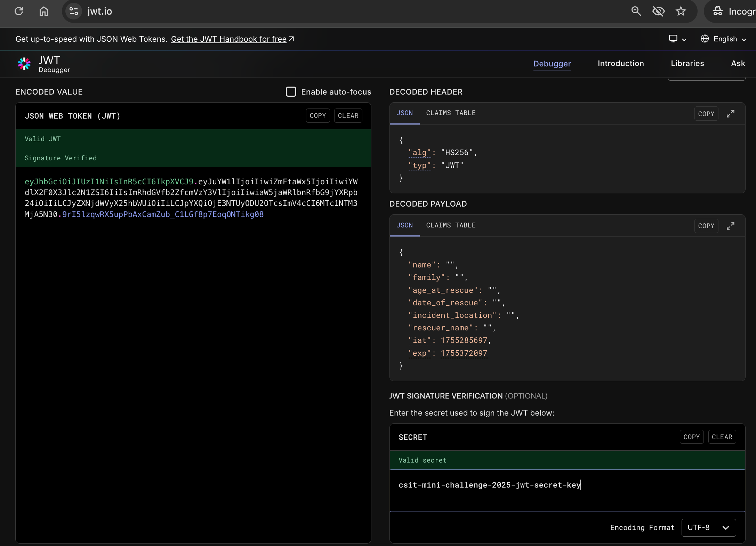Enable auto-focus checkbox

pos(291,92)
